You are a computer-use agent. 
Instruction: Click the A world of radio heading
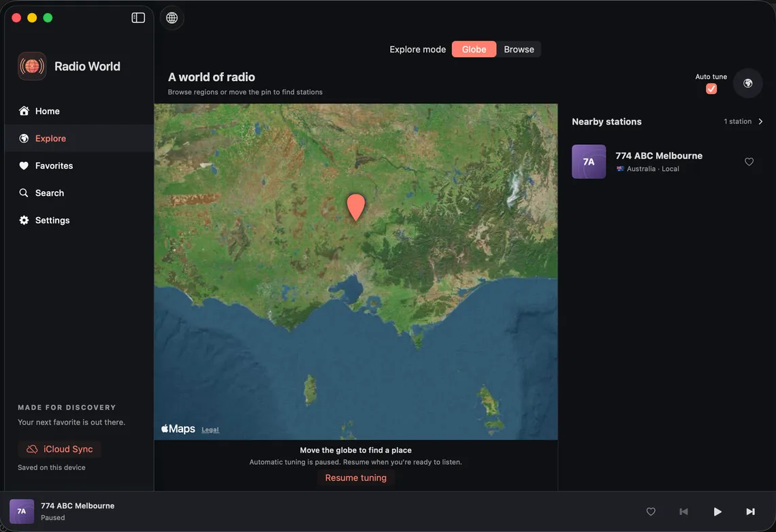click(211, 77)
